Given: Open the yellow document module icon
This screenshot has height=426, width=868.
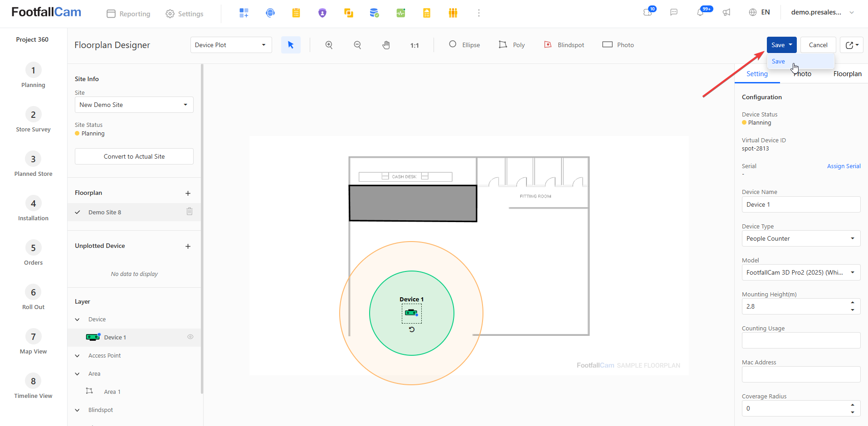Looking at the screenshot, I should pos(427,13).
